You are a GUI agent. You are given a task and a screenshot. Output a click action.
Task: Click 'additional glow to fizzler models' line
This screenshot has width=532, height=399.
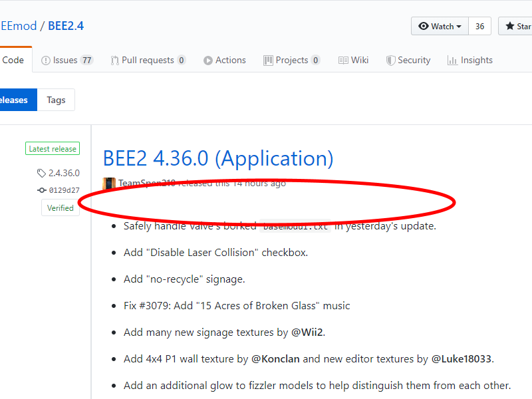[317, 386]
